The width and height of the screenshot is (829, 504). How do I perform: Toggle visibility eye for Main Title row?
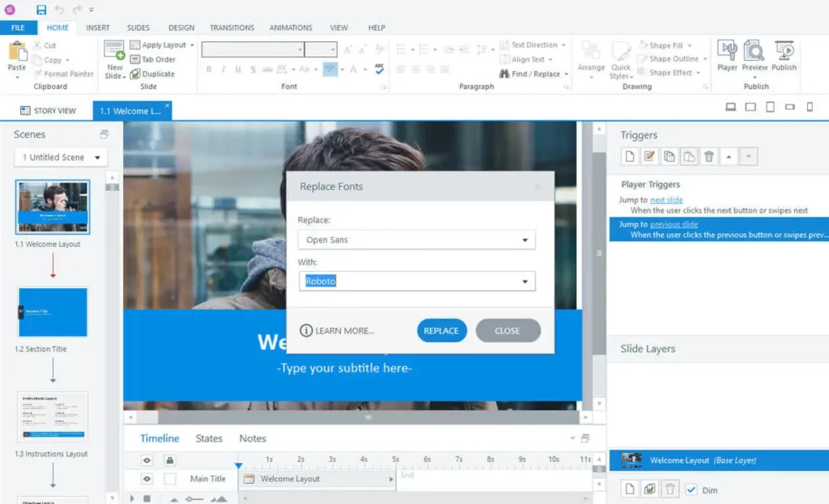(147, 479)
